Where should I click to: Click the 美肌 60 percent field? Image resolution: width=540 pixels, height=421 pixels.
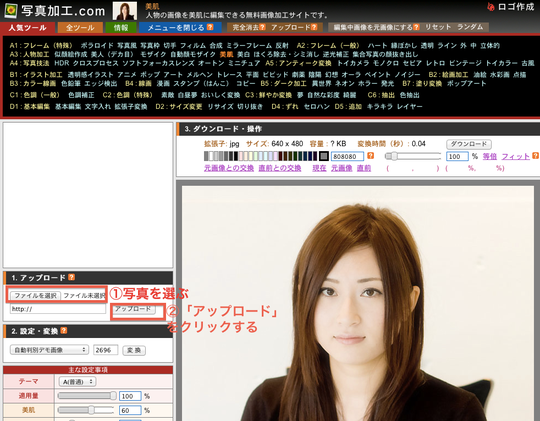pos(130,410)
